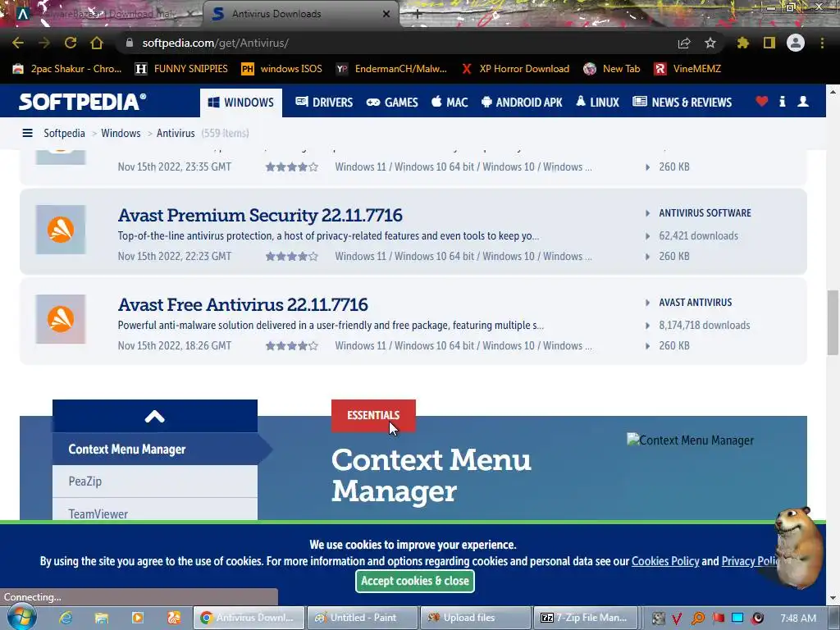Open the EndermanCH/Malw... bookmark
This screenshot has height=630, width=840.
pos(391,69)
